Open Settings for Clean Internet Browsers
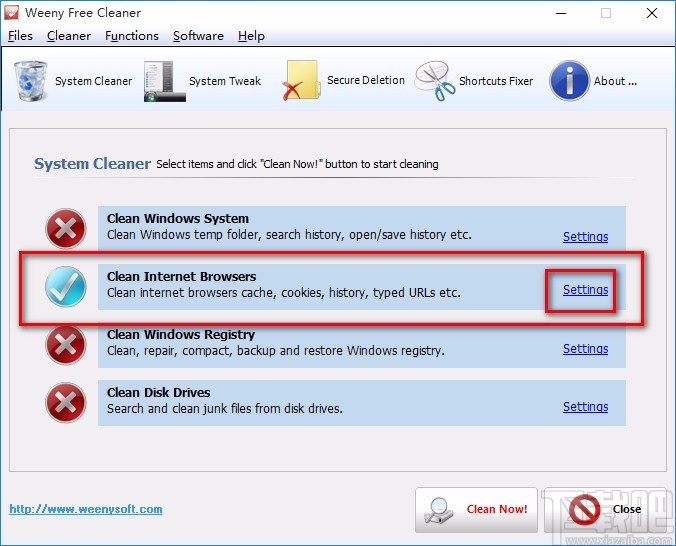The width and height of the screenshot is (676, 546). (x=585, y=289)
